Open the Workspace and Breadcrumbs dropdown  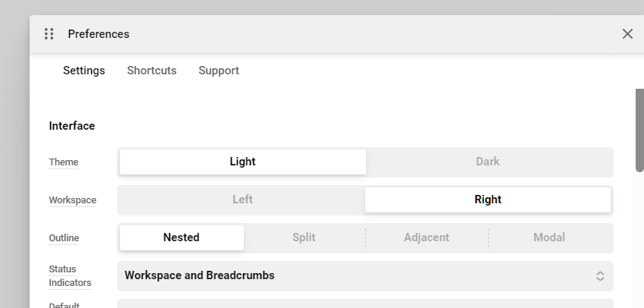coord(357,276)
